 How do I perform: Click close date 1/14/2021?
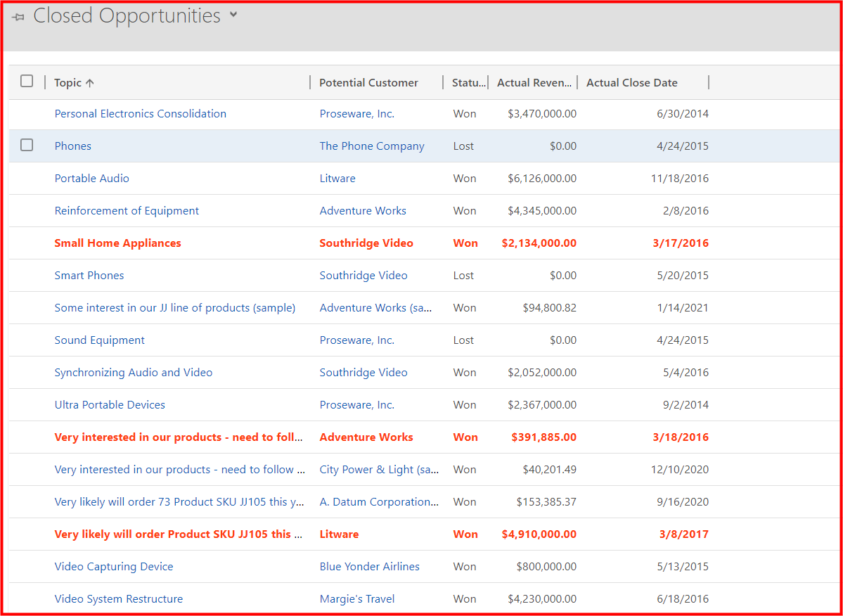pos(683,308)
